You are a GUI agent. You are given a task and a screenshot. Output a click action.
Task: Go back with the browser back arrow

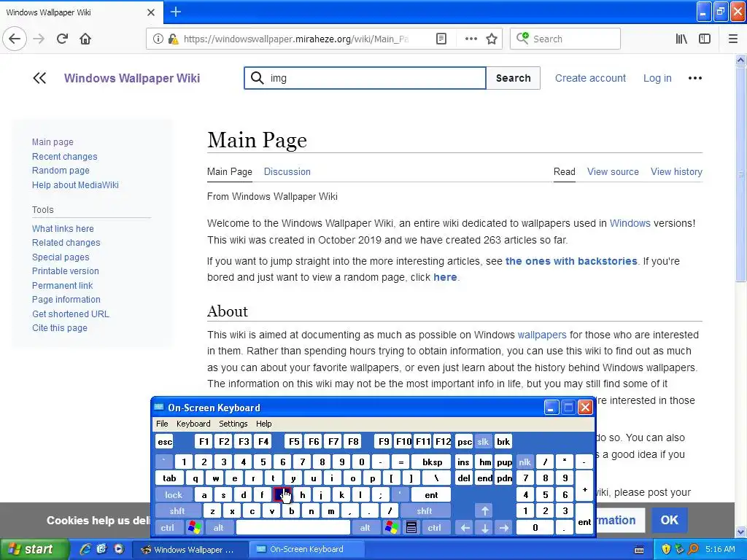[15, 39]
